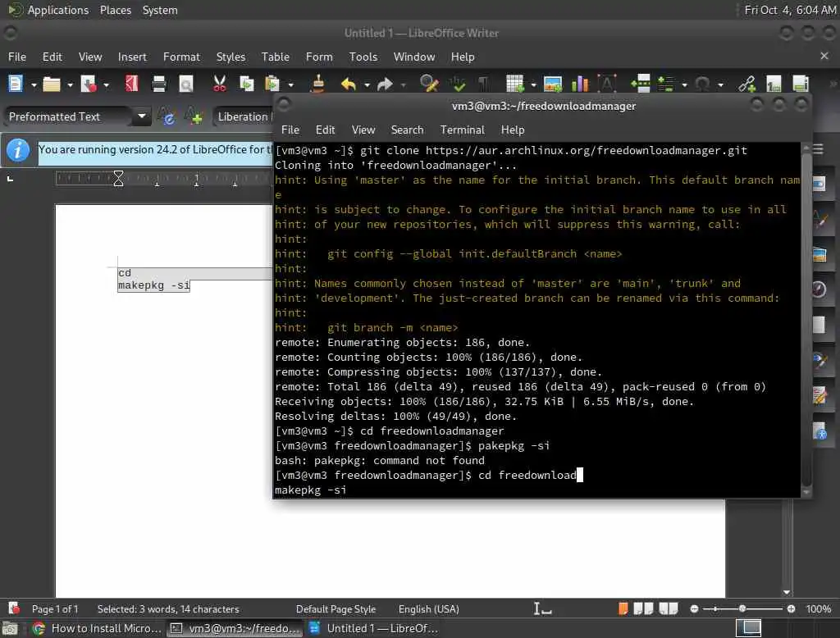Image resolution: width=840 pixels, height=638 pixels.
Task: Click the Insert Endnote icon
Action: [x=801, y=84]
